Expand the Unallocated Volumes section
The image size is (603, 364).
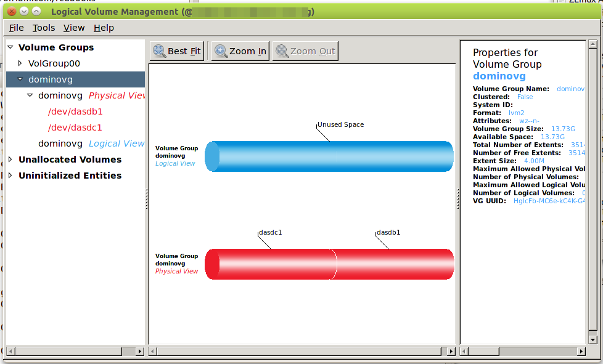pyautogui.click(x=10, y=160)
